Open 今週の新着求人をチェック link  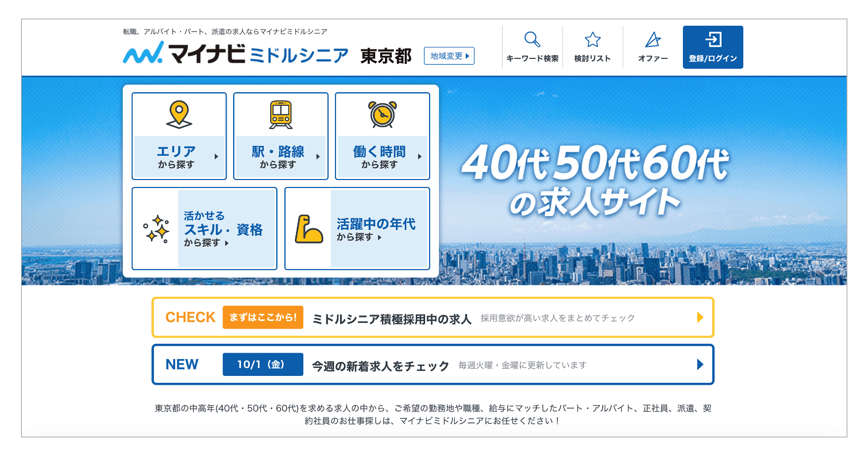pyautogui.click(x=381, y=366)
